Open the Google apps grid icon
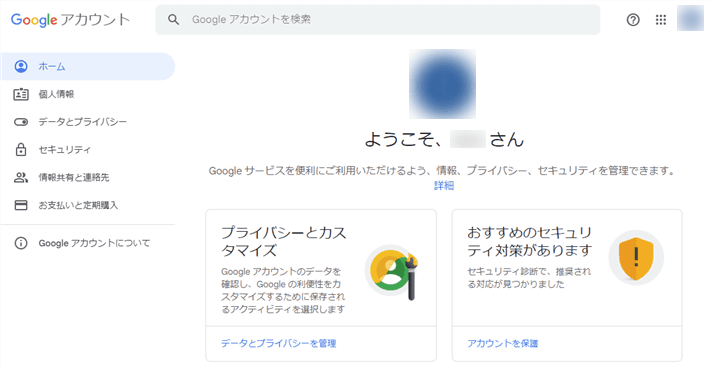Viewport: 710px width, 371px height. click(661, 19)
